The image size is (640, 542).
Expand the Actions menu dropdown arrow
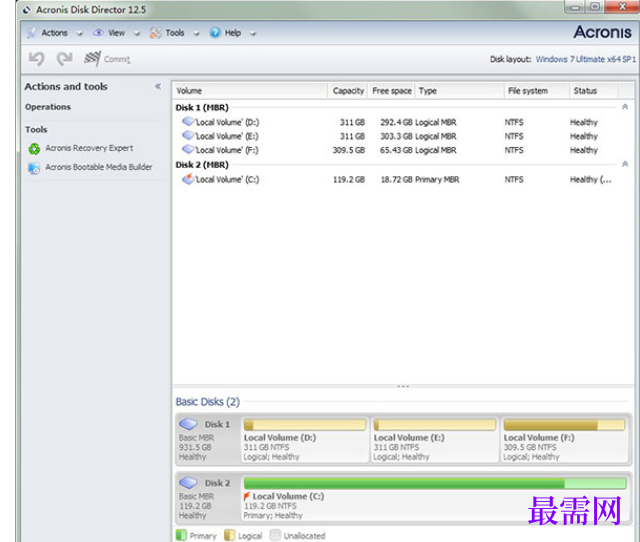click(80, 34)
